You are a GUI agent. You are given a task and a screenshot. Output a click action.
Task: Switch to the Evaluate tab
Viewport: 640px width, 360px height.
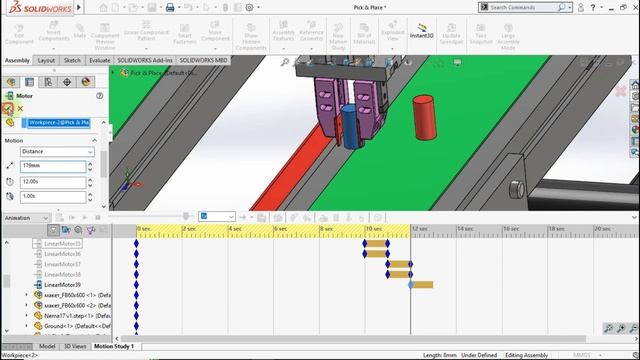100,60
